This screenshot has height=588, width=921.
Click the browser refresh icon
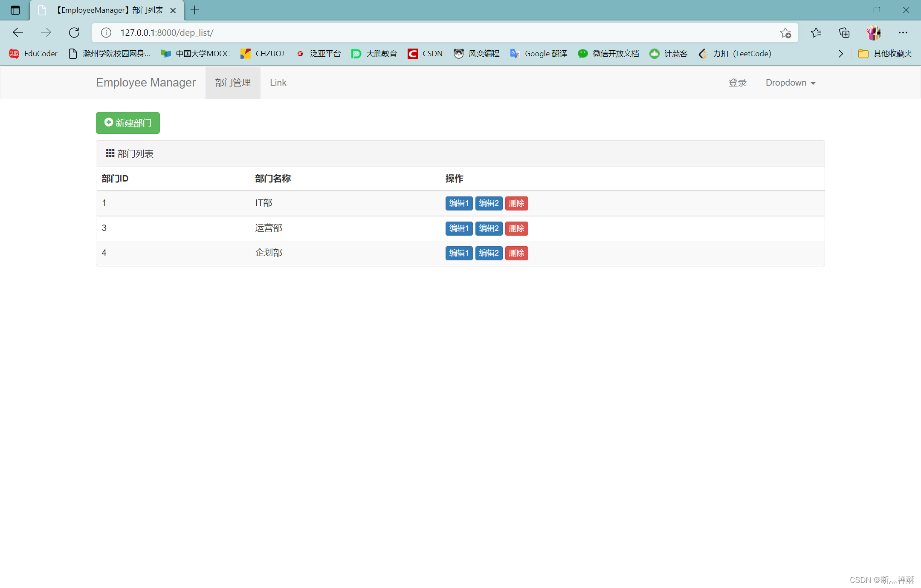[x=74, y=32]
